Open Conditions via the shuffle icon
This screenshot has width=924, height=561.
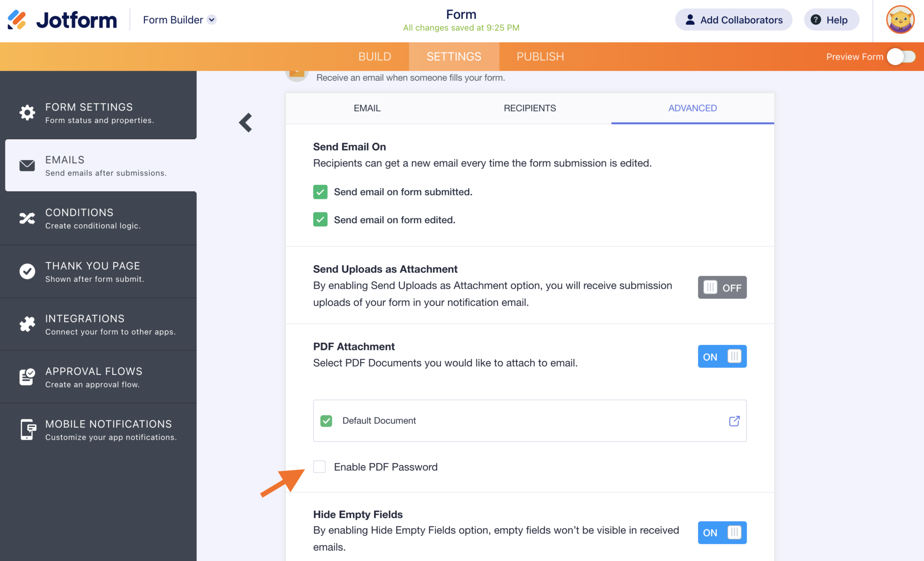point(27,218)
